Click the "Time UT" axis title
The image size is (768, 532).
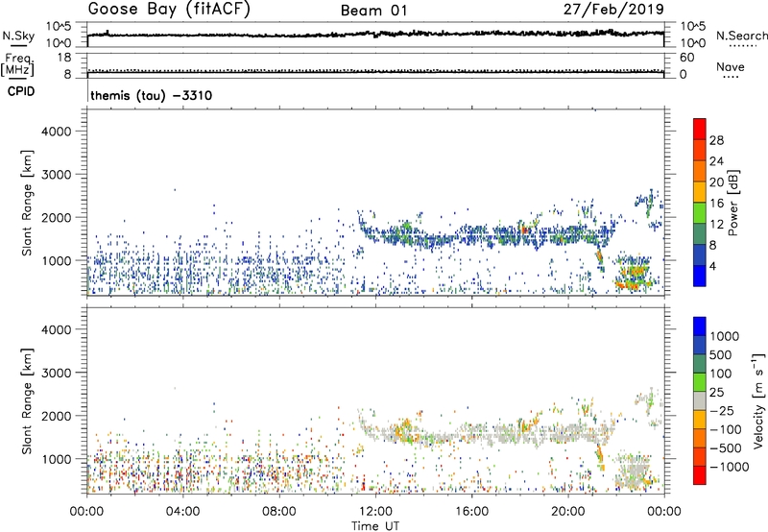tap(375, 526)
